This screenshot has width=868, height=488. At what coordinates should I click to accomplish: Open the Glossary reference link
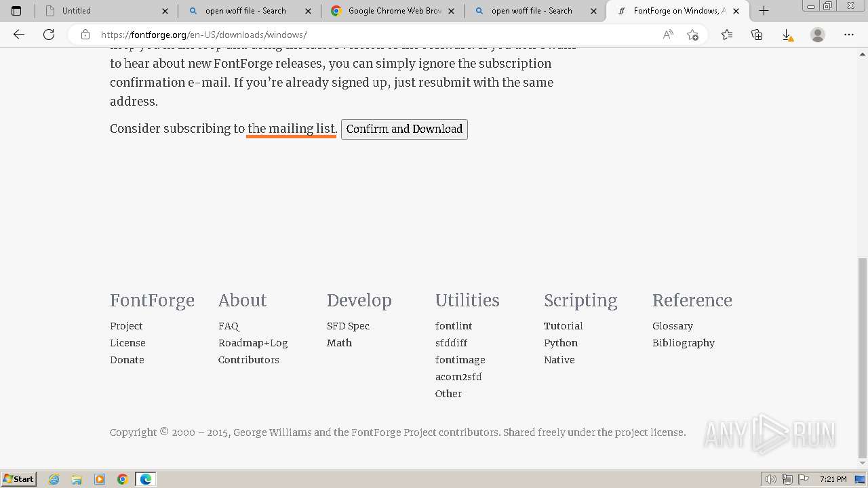coord(673,326)
